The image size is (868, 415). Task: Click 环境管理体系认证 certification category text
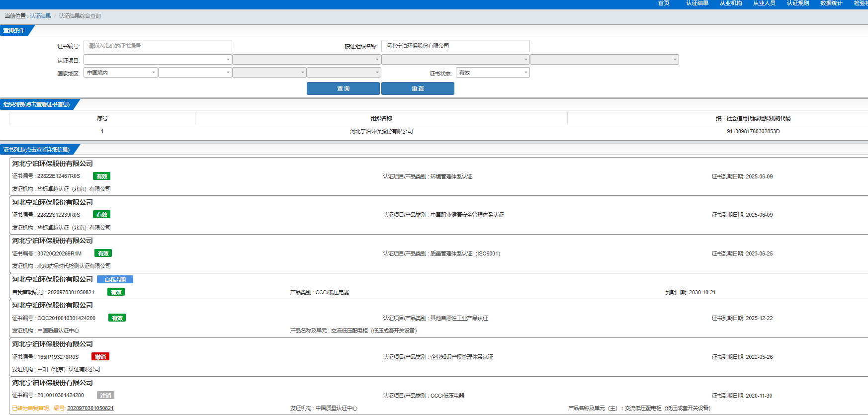pyautogui.click(x=451, y=176)
